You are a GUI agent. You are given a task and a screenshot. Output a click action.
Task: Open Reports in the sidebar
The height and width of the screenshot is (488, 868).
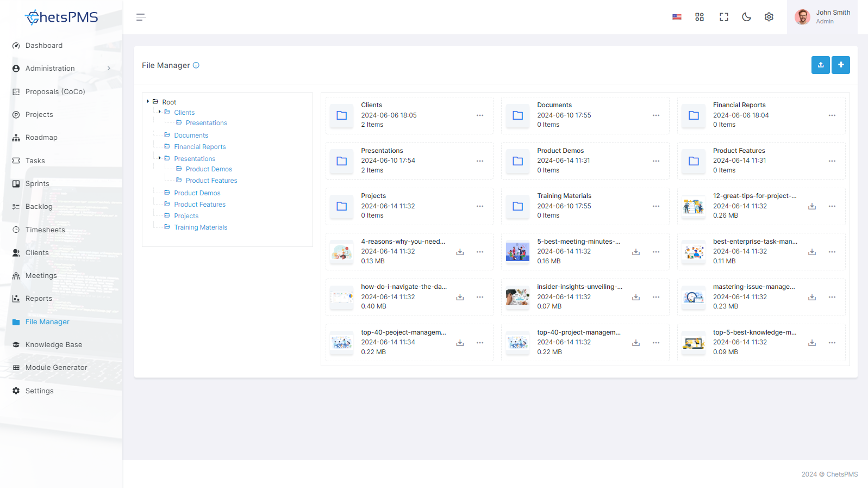coord(39,299)
